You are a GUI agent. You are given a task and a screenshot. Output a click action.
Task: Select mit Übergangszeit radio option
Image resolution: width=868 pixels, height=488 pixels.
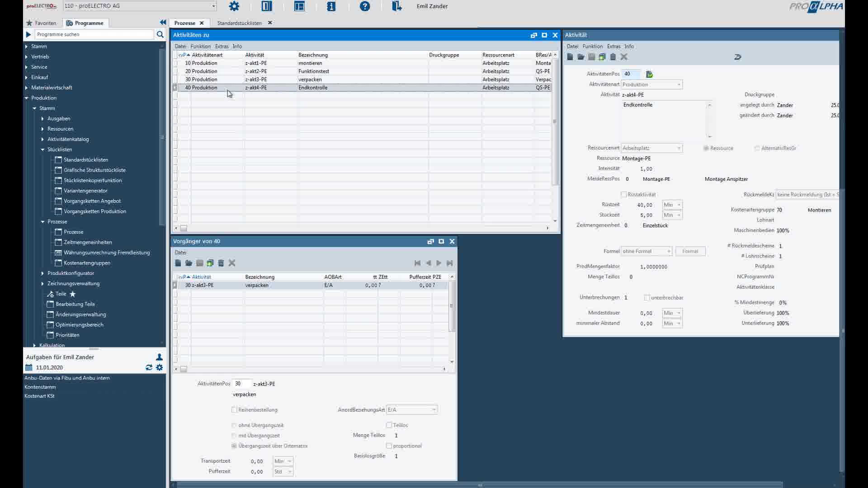[234, 436]
